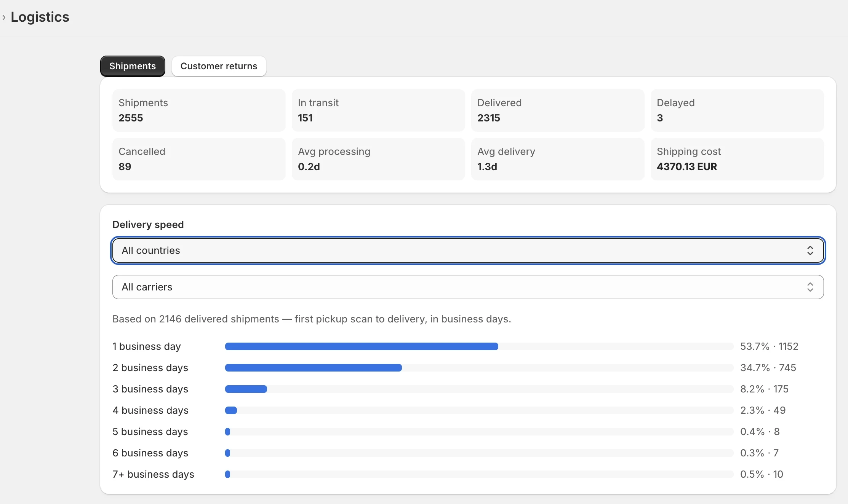Open the All carriers dropdown

coord(468,287)
